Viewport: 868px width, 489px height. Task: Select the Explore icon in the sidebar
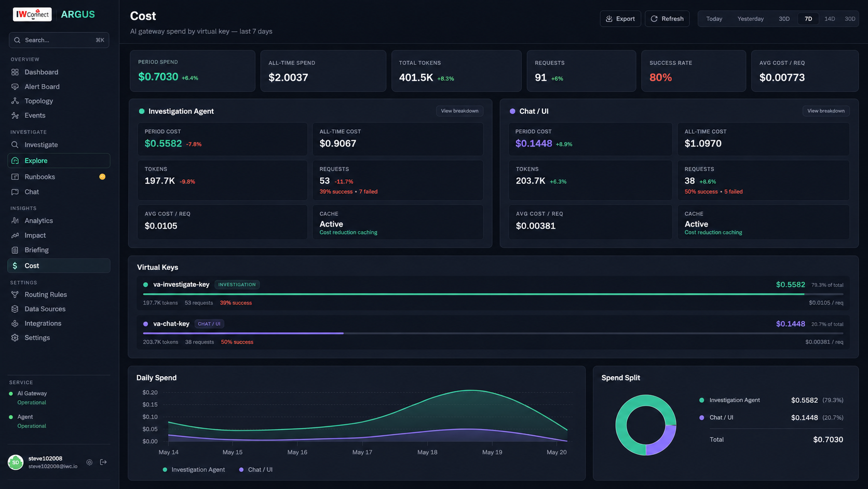click(15, 161)
